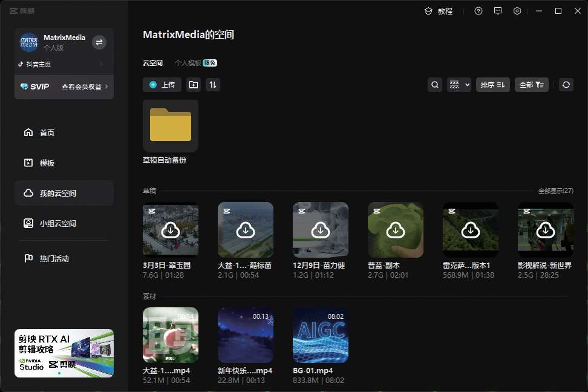Click the search magnifier icon
The height and width of the screenshot is (392, 588).
435,85
